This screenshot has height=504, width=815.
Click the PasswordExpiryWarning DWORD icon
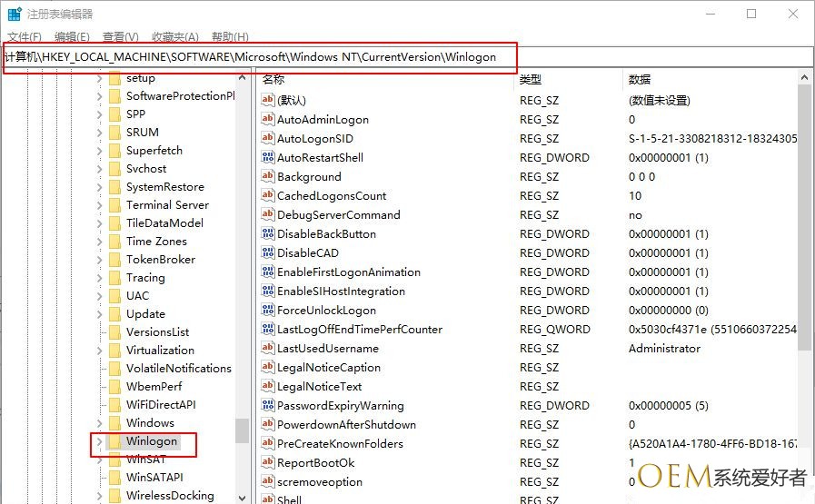tap(268, 405)
